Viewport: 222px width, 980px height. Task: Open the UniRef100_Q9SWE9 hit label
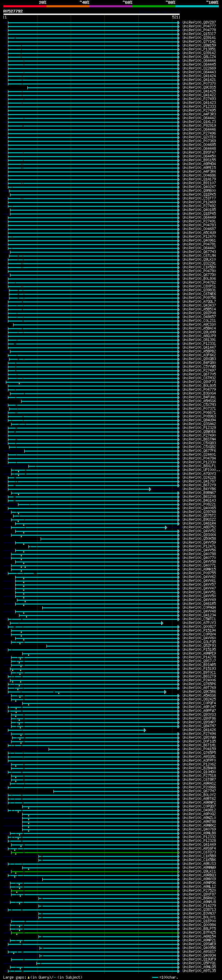coord(199,944)
